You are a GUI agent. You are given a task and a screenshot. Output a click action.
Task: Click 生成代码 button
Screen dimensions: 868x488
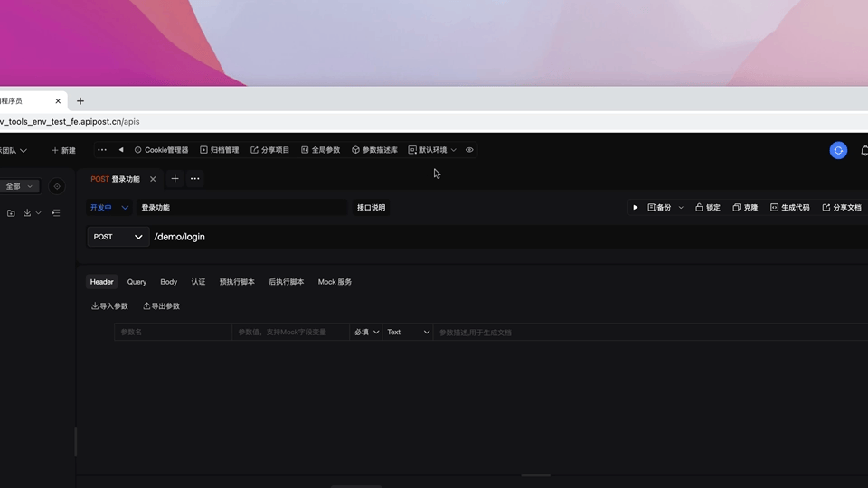click(790, 208)
